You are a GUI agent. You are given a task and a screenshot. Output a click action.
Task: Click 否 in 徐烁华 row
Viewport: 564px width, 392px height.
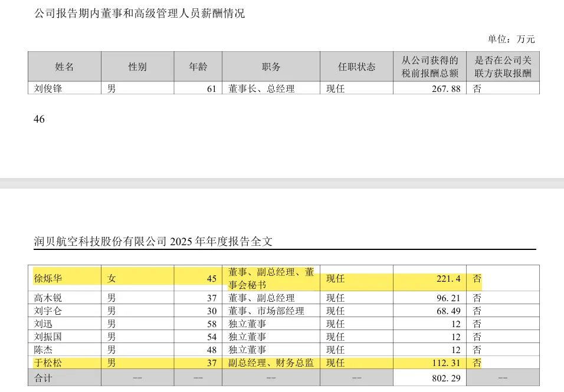click(477, 278)
